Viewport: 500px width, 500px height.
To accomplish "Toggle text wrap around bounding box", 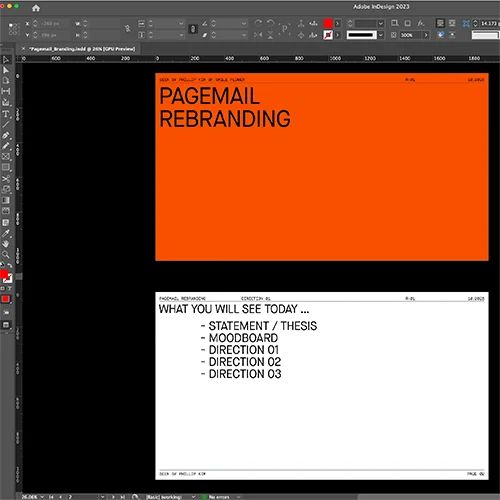I will point(452,23).
